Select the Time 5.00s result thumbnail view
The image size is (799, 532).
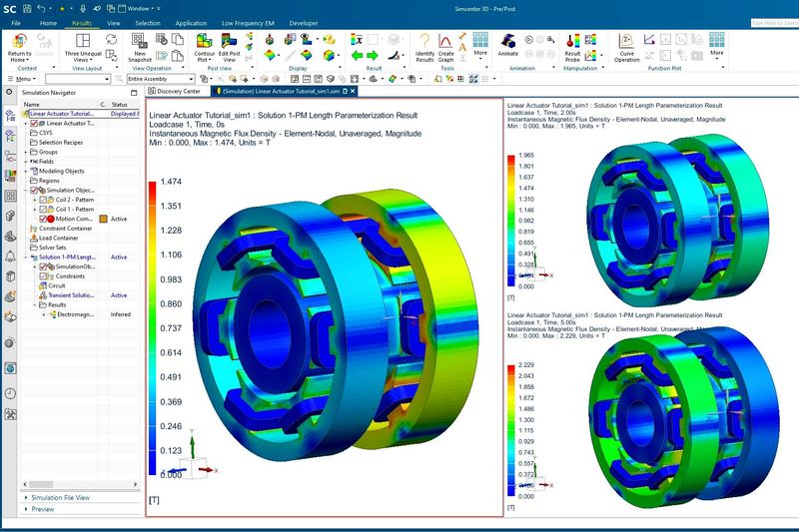point(653,412)
